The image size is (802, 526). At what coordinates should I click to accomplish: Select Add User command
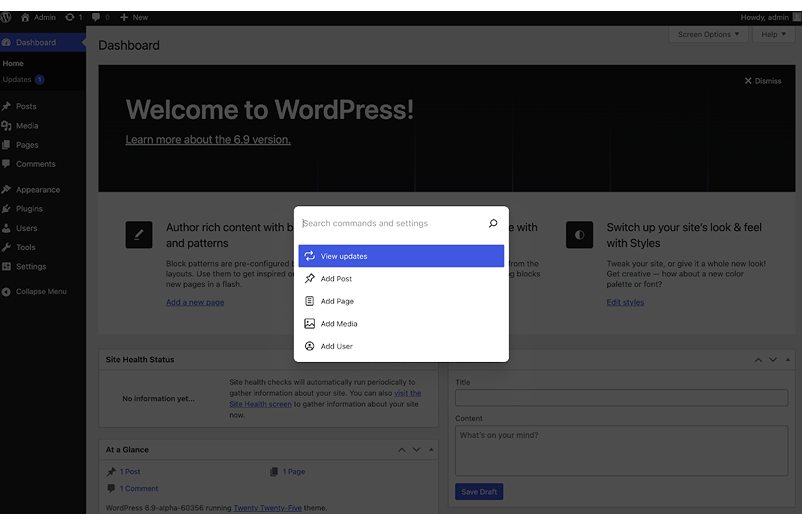point(401,346)
